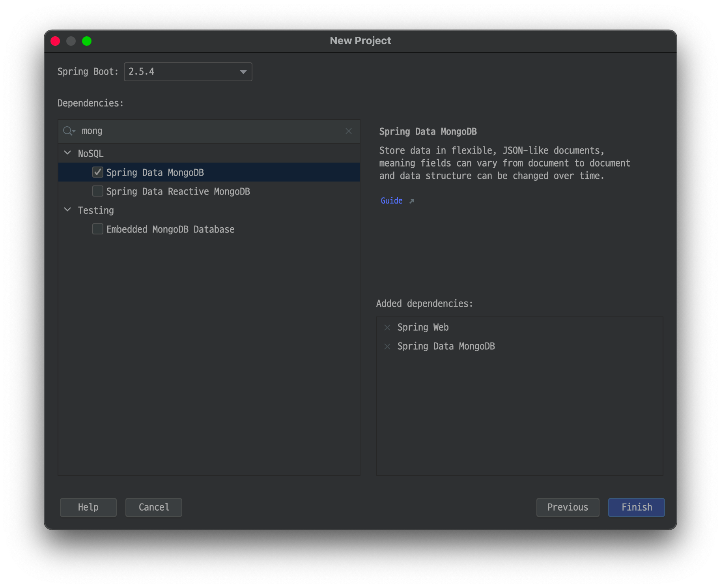Remove Spring Web from added dependencies
The width and height of the screenshot is (721, 588).
point(387,328)
